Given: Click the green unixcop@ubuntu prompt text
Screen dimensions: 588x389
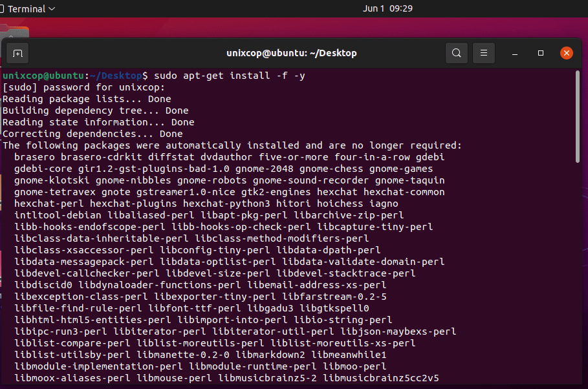Looking at the screenshot, I should [x=43, y=76].
